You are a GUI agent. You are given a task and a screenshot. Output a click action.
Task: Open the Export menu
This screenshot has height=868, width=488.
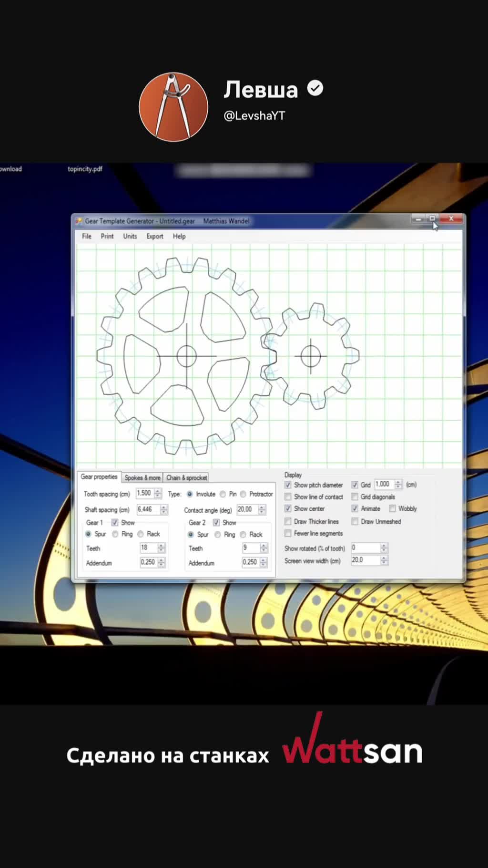[x=155, y=236]
